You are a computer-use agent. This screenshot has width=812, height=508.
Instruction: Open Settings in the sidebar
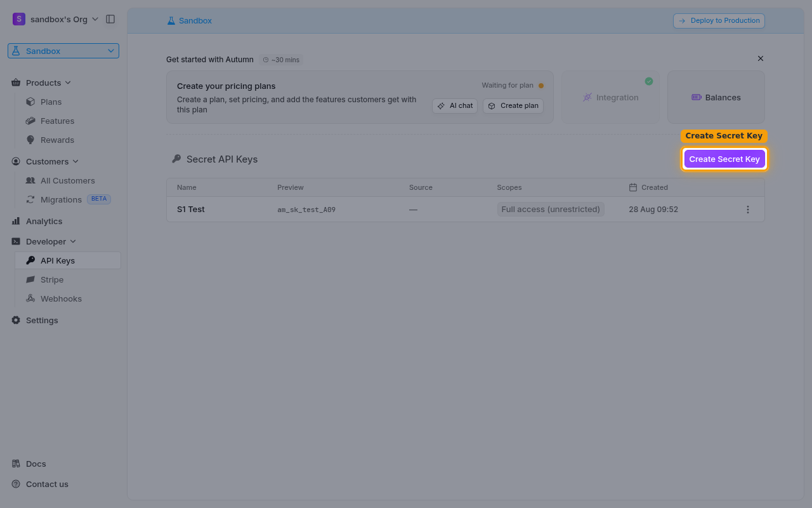point(42,320)
